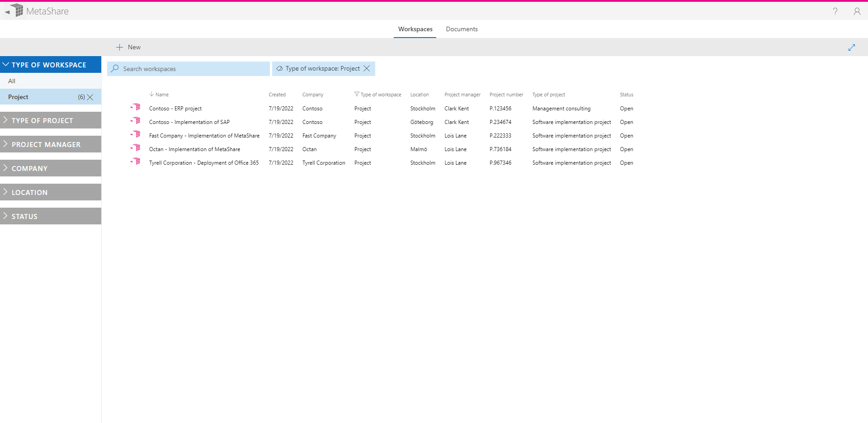Click the MetaShare logo icon
Image resolution: width=868 pixels, height=423 pixels.
16,10
